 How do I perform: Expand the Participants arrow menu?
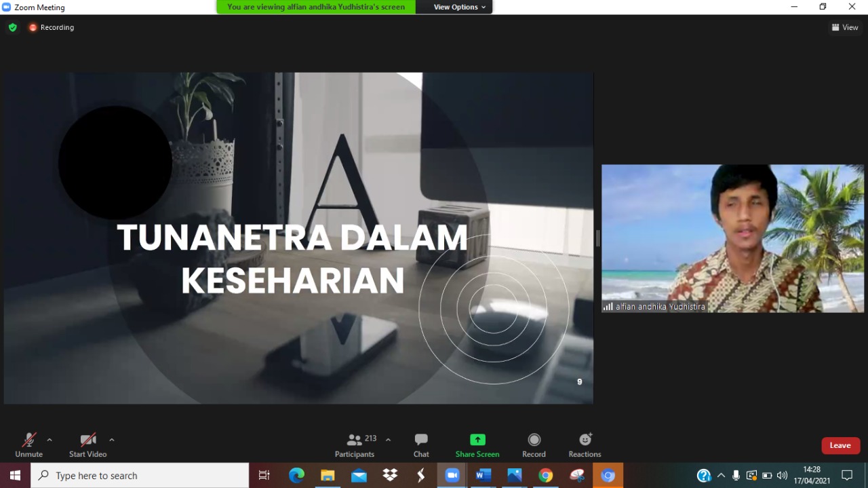coord(388,440)
